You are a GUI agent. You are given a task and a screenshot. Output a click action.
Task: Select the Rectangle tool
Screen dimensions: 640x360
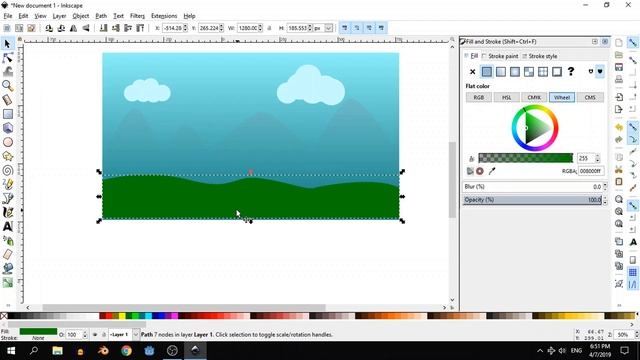(x=7, y=114)
